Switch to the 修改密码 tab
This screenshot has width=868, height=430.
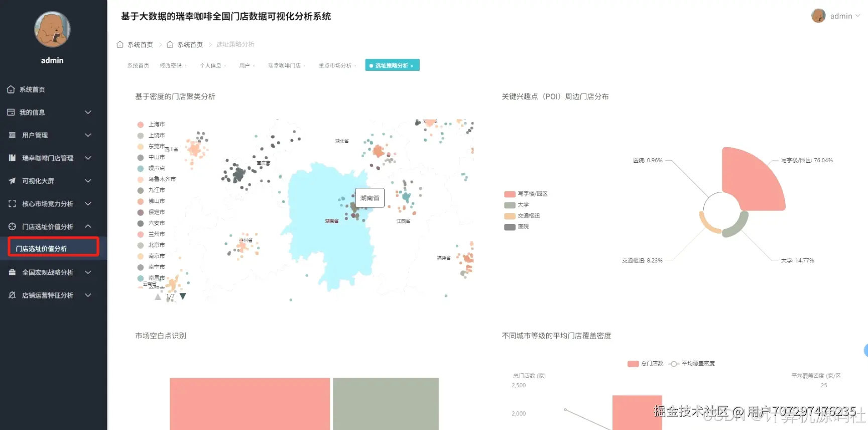(x=171, y=66)
